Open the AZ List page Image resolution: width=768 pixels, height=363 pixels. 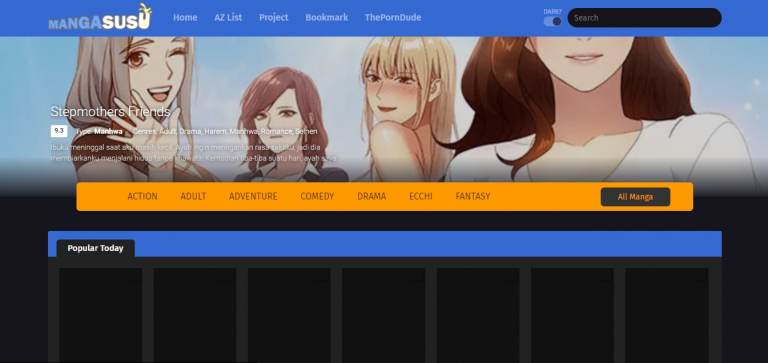[x=228, y=18]
